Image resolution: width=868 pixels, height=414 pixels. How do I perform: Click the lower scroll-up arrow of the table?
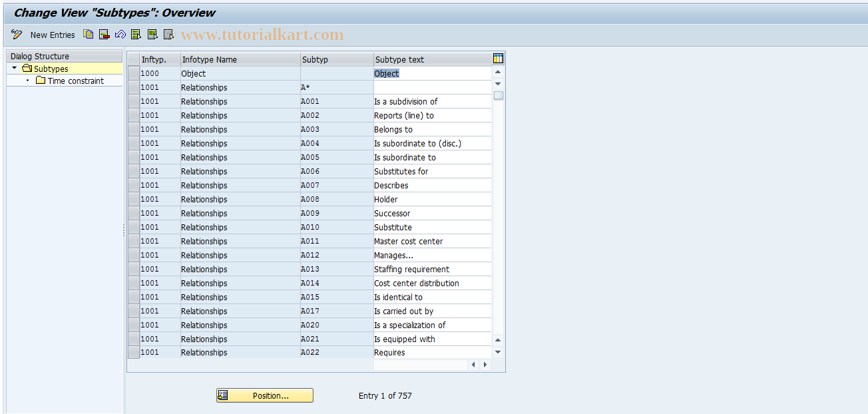coord(498,340)
